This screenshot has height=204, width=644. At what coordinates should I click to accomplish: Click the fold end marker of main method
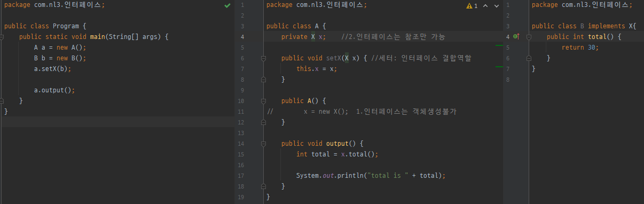2,100
